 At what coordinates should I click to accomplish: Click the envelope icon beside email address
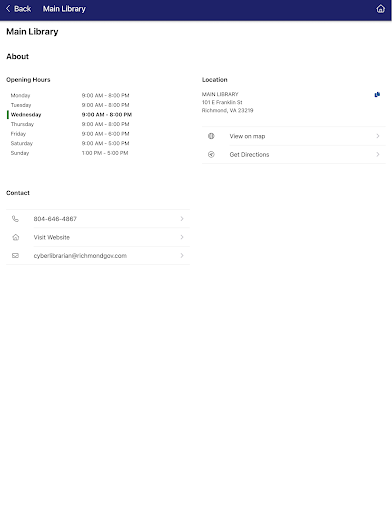pos(15,256)
